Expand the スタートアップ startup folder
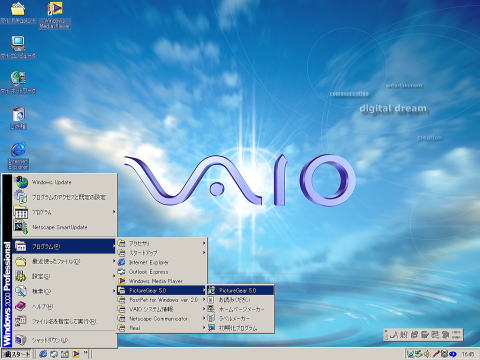 (x=162, y=253)
